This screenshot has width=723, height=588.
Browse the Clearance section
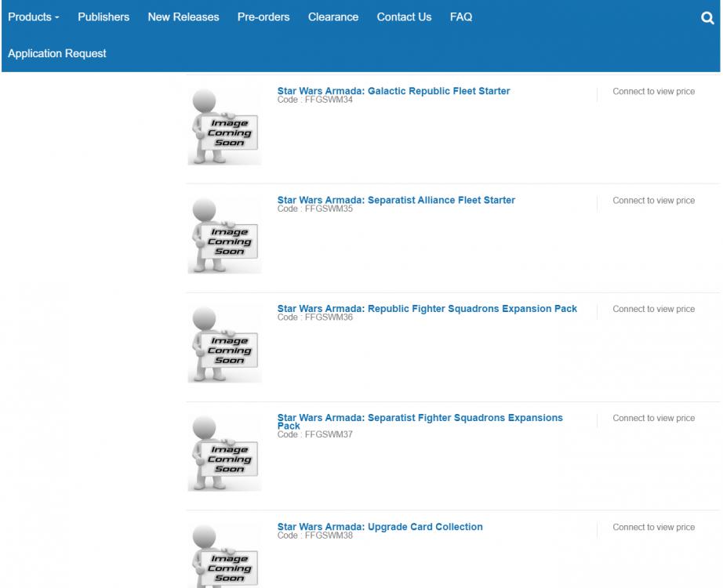[333, 16]
